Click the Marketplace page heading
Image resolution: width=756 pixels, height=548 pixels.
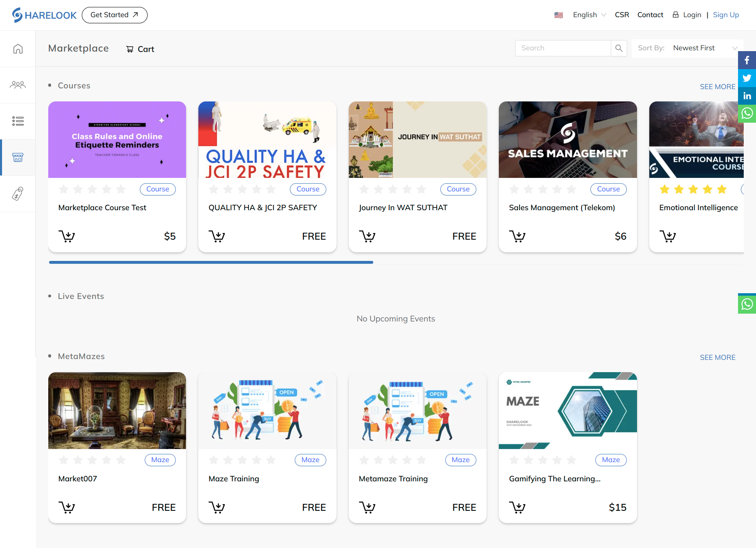[79, 48]
